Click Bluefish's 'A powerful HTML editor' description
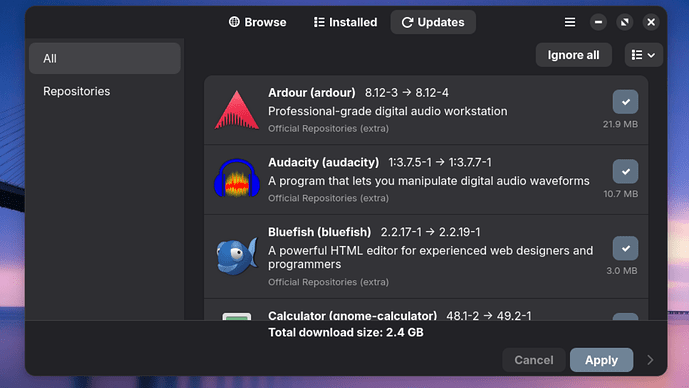689x388 pixels. [431, 257]
